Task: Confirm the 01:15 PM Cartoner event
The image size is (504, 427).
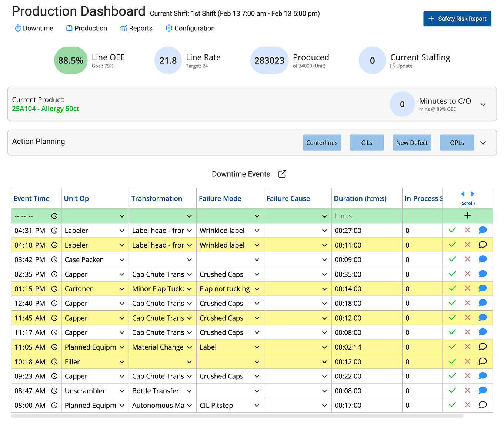Action: (x=452, y=288)
